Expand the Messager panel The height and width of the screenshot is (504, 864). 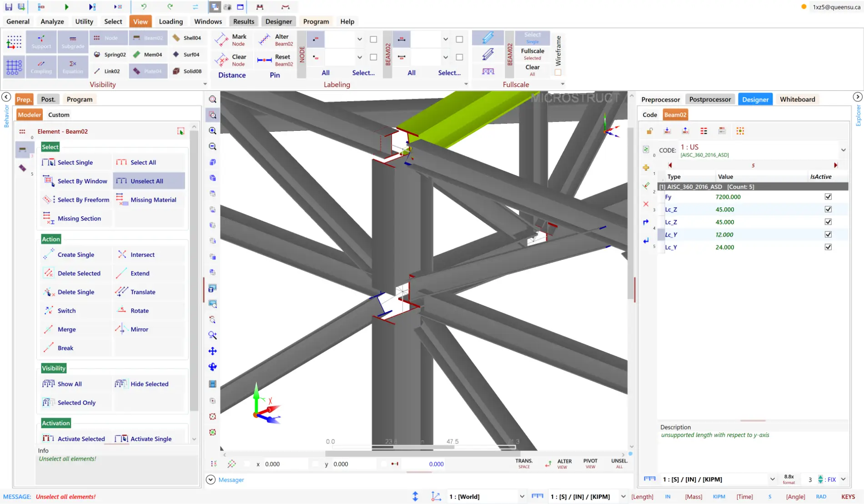pyautogui.click(x=211, y=479)
